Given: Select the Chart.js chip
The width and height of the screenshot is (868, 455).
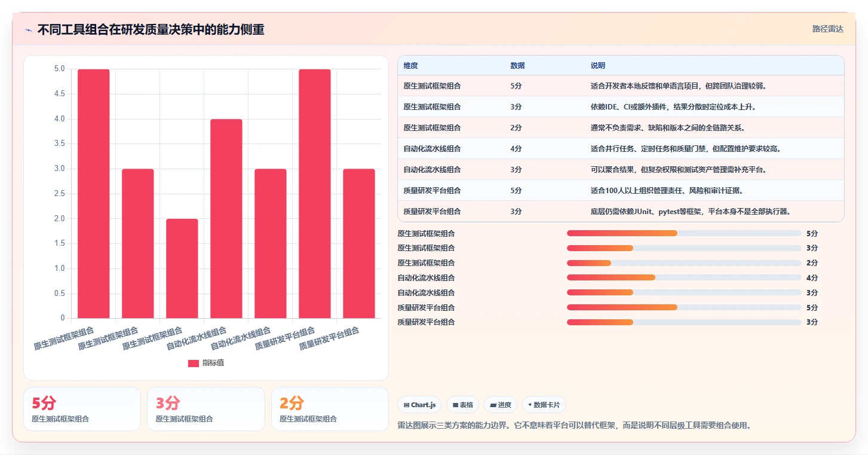Looking at the screenshot, I should click(419, 405).
